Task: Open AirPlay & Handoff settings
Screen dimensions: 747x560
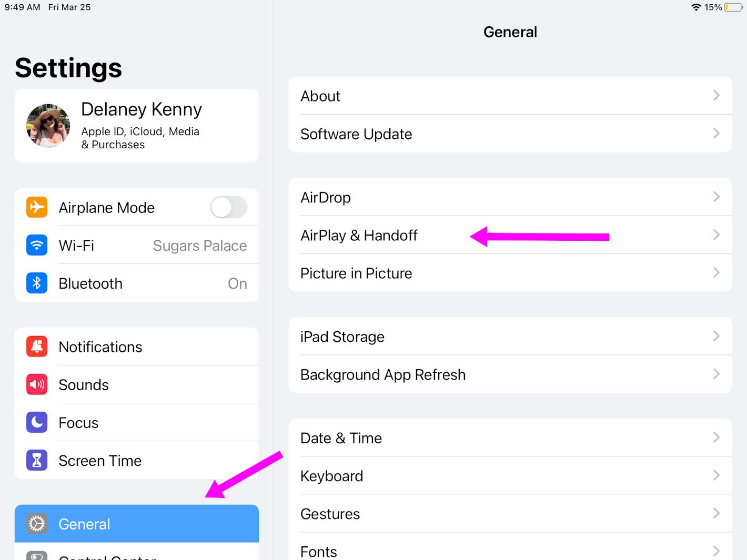Action: click(x=510, y=235)
